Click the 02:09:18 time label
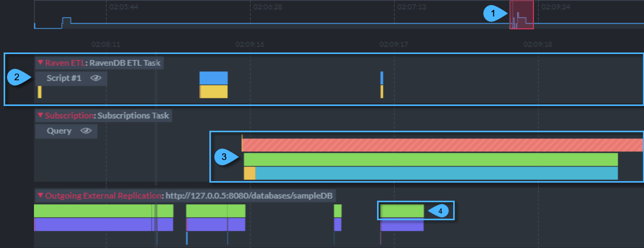 (x=538, y=44)
